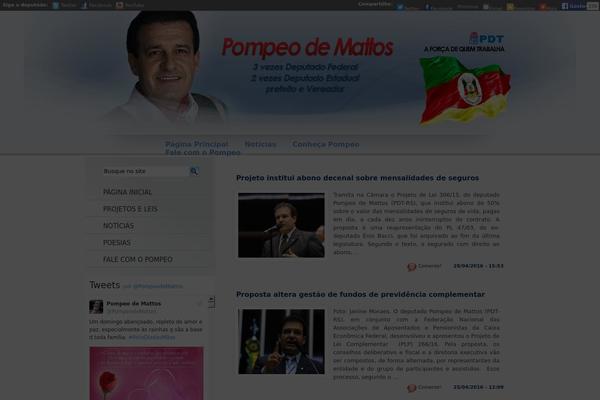
Task: Click the Rio Grande do Sul flag image
Action: 465,90
